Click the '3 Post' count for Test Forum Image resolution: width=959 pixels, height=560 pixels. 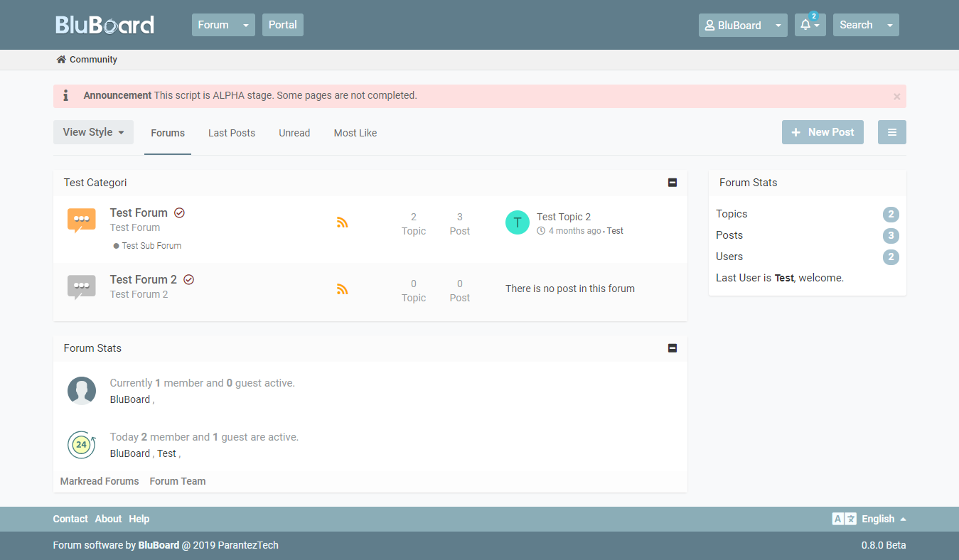click(x=460, y=224)
